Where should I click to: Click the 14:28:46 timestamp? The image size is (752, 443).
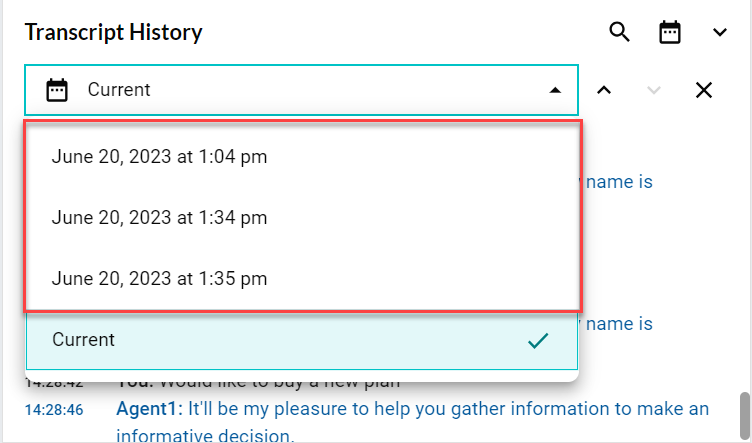click(54, 410)
